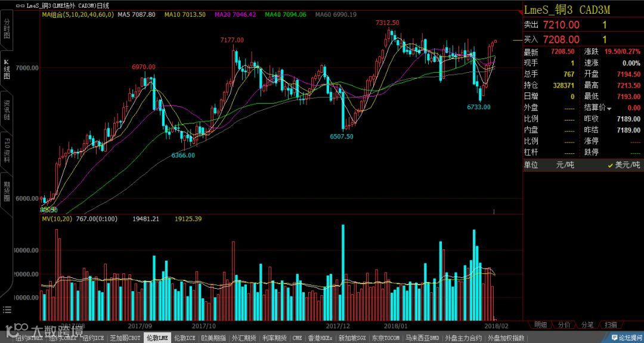This screenshot has width=644, height=343.
Task: Open the 利率期货 market tab
Action: point(274,338)
